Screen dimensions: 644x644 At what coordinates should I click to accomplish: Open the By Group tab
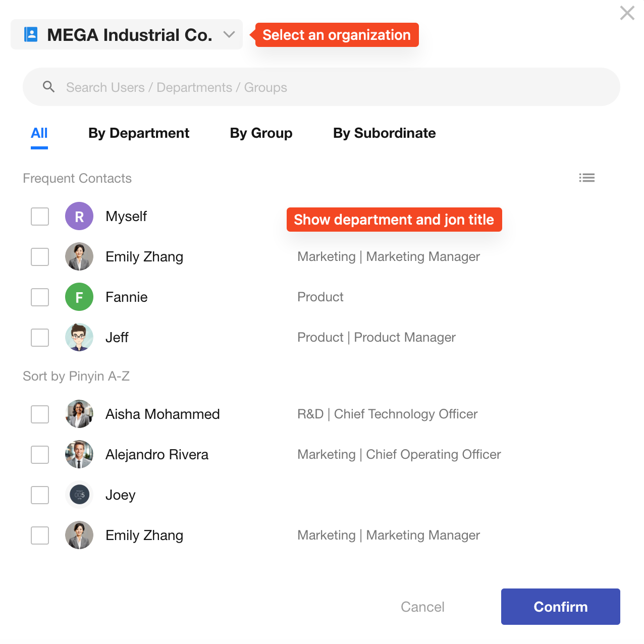[x=261, y=133]
